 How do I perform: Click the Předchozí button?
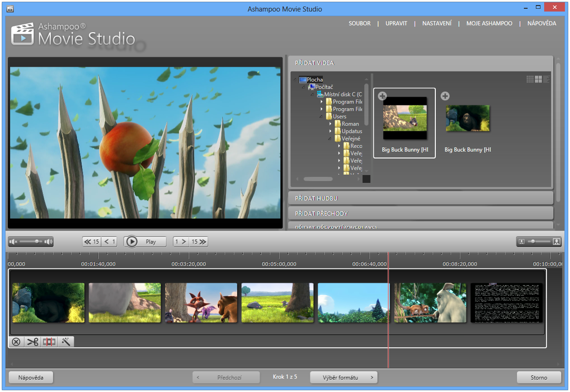pos(226,378)
